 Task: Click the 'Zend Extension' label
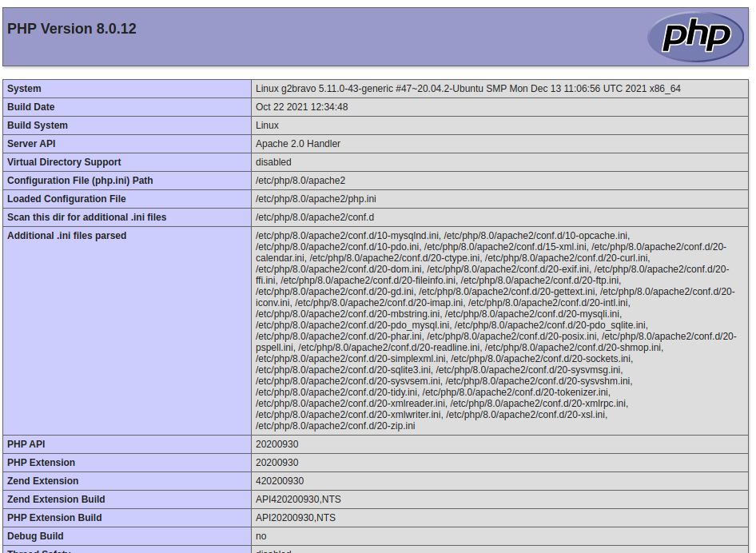click(43, 481)
